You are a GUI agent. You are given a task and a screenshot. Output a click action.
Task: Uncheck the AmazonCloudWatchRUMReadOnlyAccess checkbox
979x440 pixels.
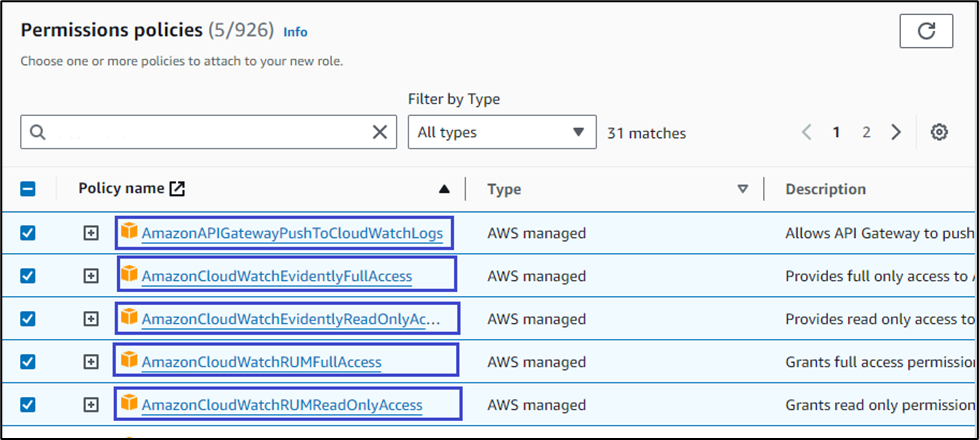coord(28,404)
